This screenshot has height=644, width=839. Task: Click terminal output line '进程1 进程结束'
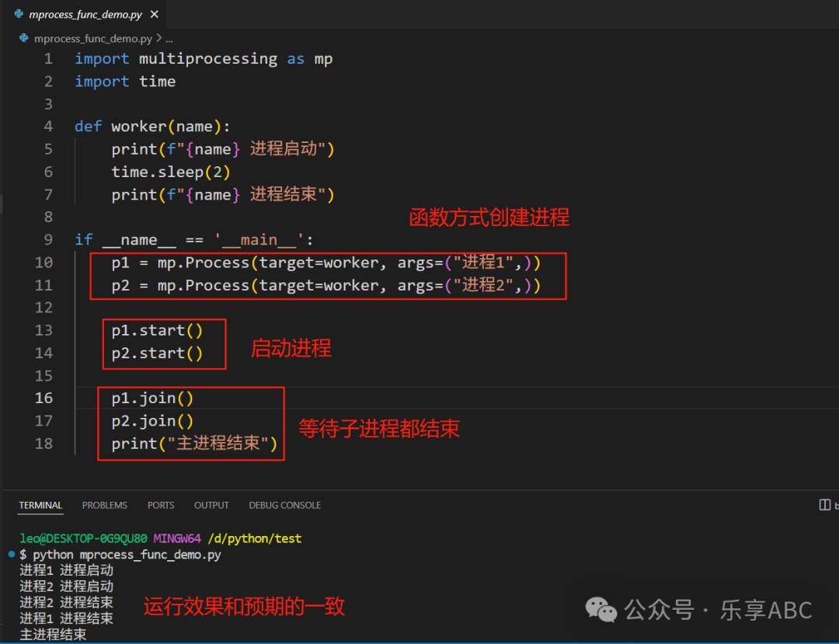pyautogui.click(x=66, y=618)
